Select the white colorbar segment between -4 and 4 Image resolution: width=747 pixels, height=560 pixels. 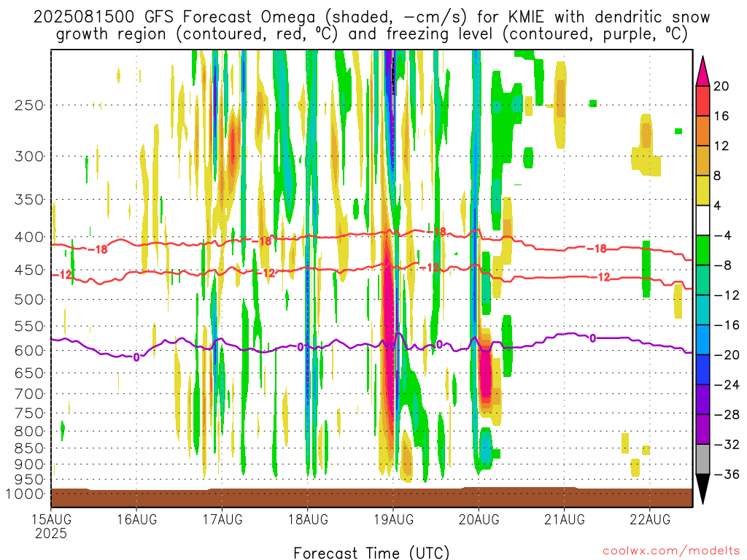point(703,220)
